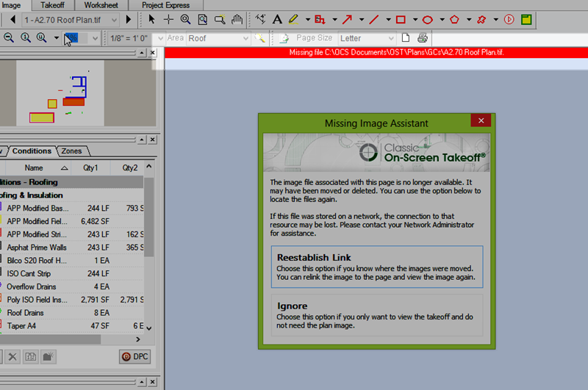This screenshot has width=588, height=390.
Task: Select the red rectangle annotation tool
Action: (401, 20)
